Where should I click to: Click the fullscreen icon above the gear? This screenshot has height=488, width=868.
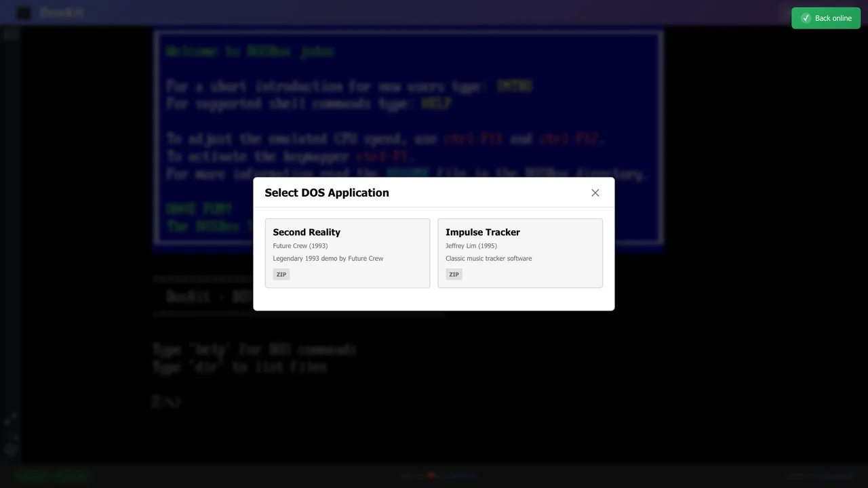(x=11, y=419)
